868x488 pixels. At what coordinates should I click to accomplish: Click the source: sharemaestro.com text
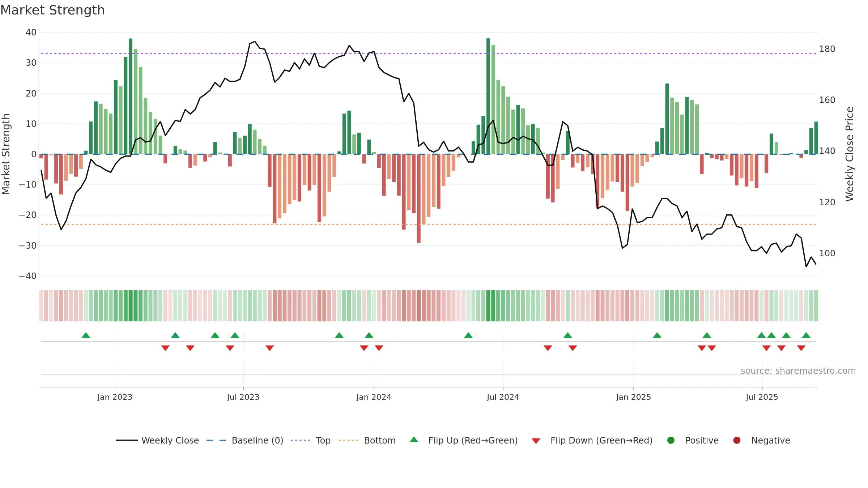pyautogui.click(x=798, y=371)
